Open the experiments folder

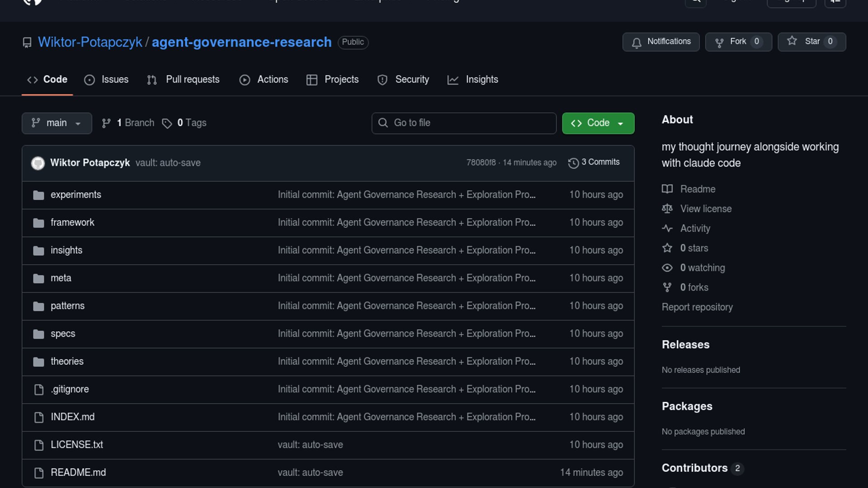pyautogui.click(x=75, y=195)
